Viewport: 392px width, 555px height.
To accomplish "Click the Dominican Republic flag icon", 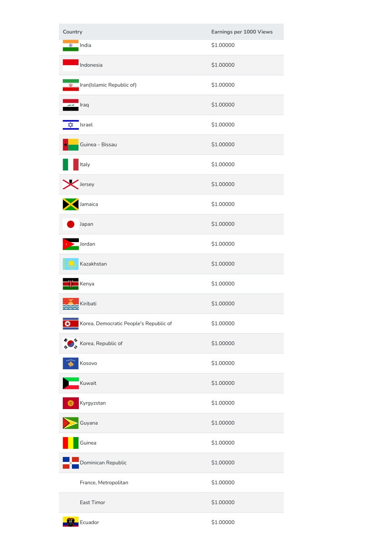I will point(70,463).
